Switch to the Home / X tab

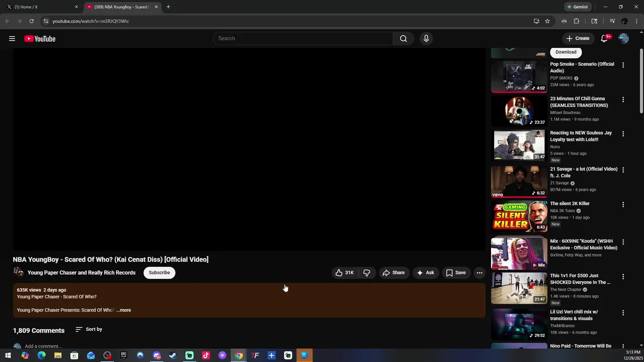click(x=42, y=7)
